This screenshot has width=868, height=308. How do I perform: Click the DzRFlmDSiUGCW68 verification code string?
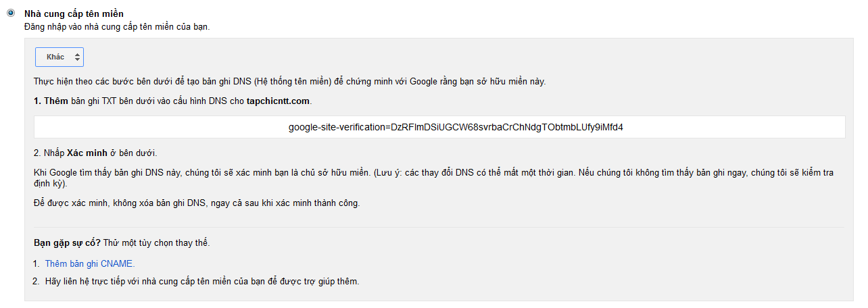tap(507, 127)
